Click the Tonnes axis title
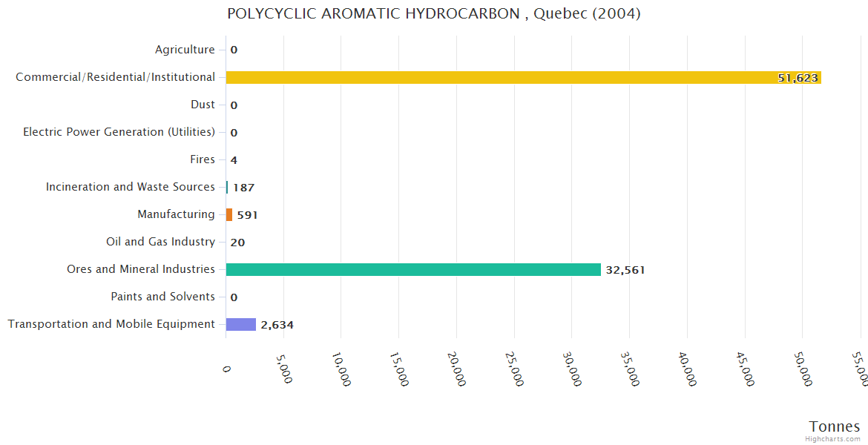This screenshot has height=445, width=868. tap(835, 426)
